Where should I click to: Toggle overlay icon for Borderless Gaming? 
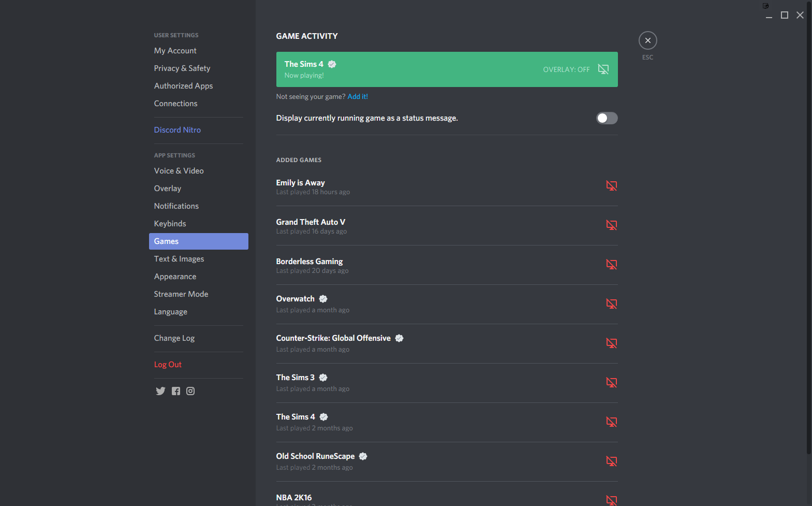pos(611,264)
